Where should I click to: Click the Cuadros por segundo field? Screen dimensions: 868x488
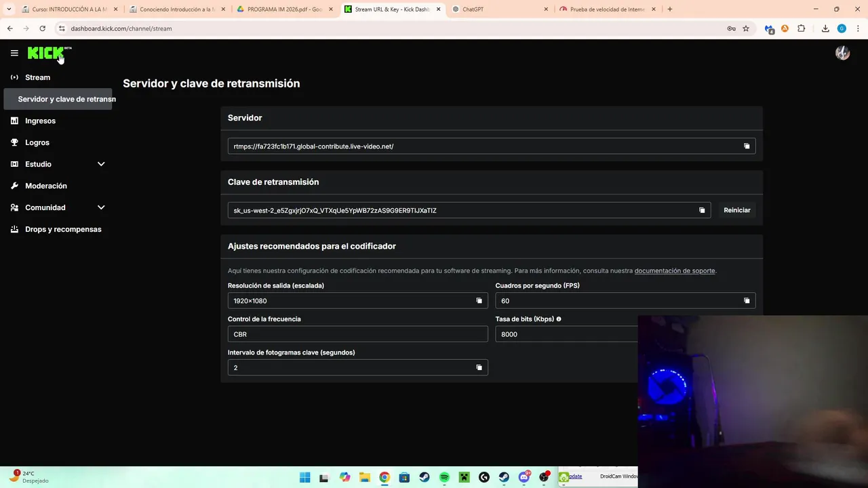coord(625,301)
